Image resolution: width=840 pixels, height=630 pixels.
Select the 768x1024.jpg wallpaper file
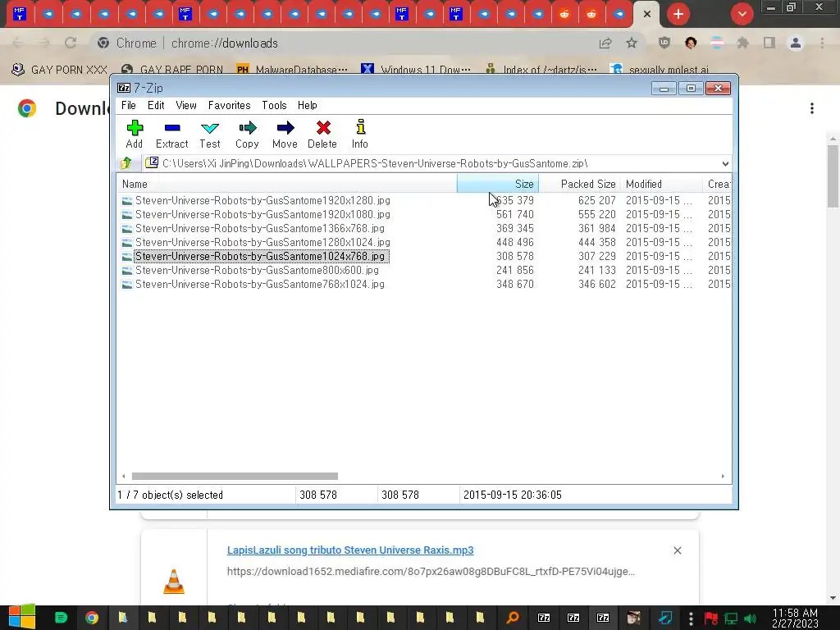coord(260,284)
